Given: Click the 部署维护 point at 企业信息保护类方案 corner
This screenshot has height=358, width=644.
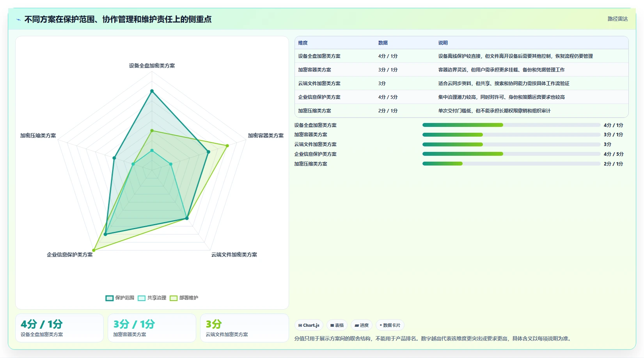Looking at the screenshot, I should click(94, 250).
